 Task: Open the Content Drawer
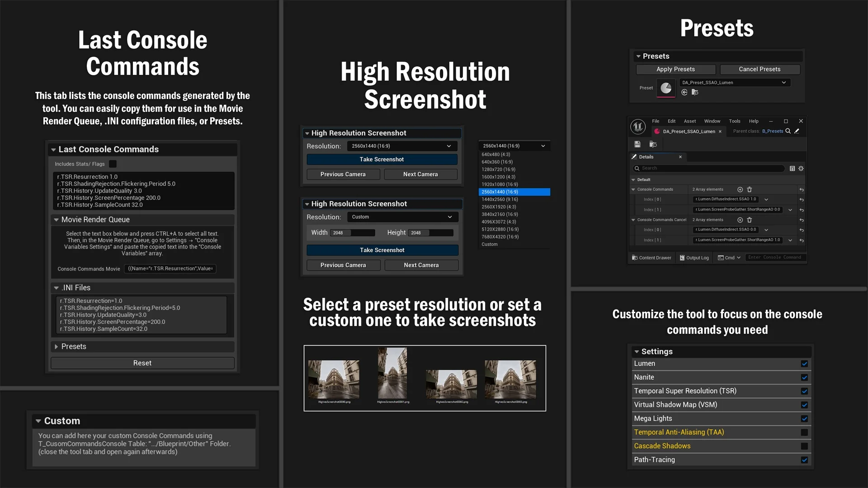(651, 258)
